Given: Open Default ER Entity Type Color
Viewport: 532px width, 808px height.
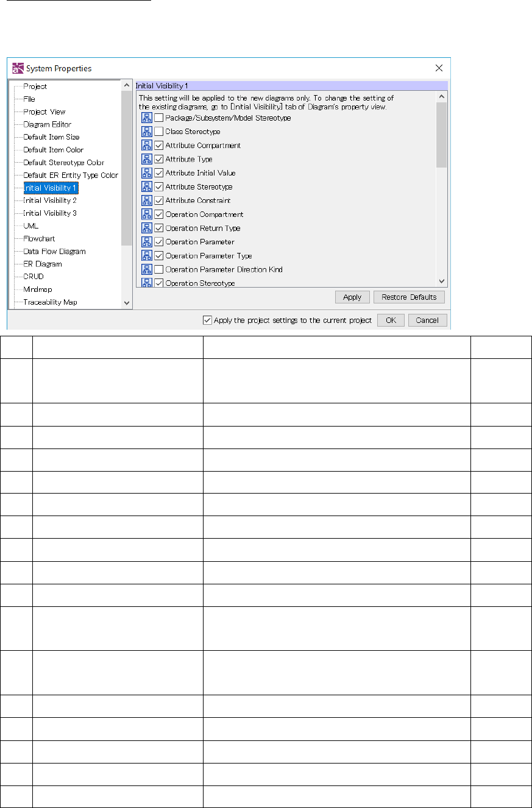Looking at the screenshot, I should tap(71, 175).
